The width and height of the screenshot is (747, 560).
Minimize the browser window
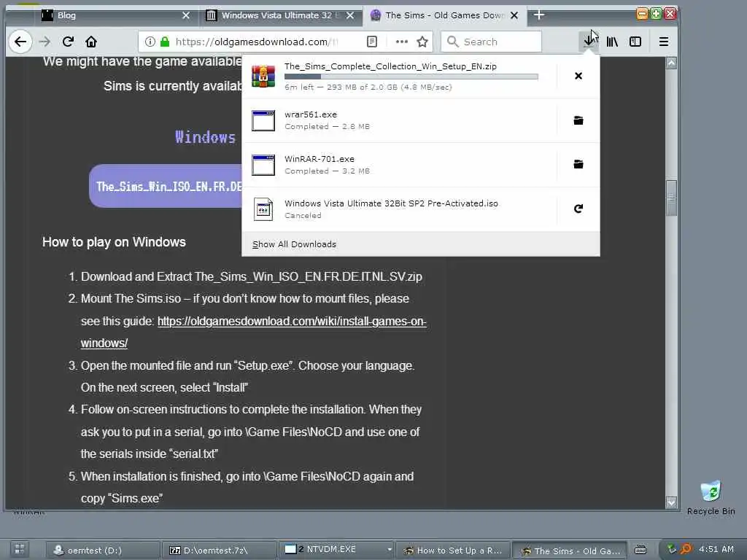click(x=642, y=14)
